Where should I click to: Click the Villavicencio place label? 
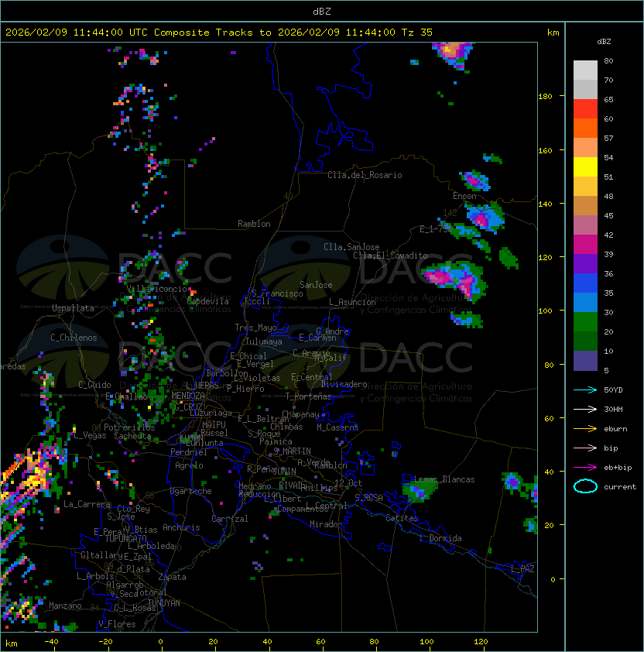coord(156,289)
